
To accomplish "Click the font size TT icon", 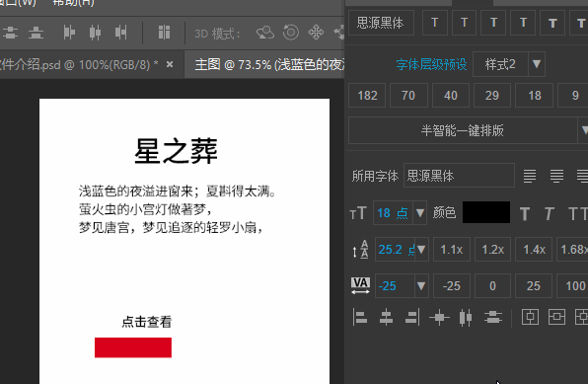I will (358, 213).
